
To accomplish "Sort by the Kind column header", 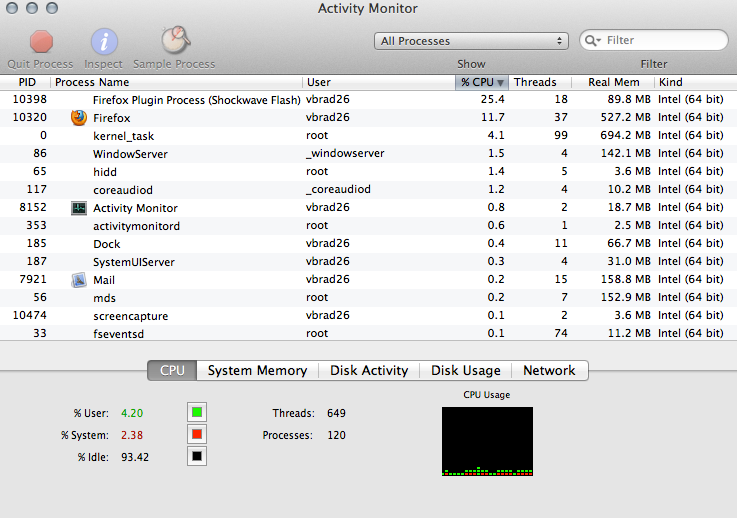I will click(696, 82).
